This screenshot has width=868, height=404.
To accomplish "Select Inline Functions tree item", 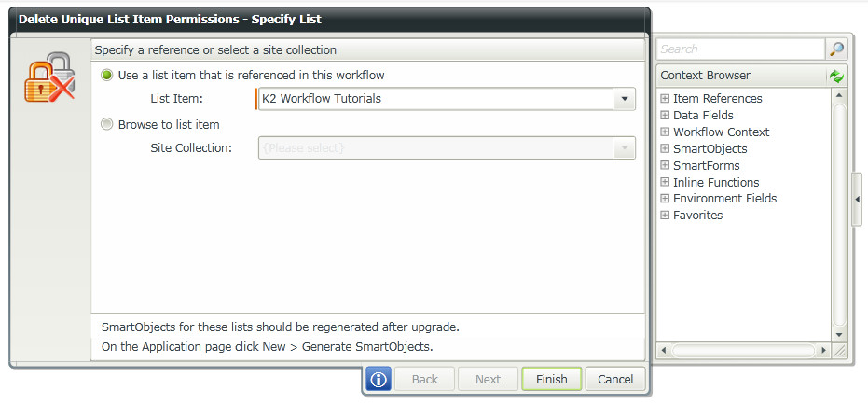I will click(715, 183).
